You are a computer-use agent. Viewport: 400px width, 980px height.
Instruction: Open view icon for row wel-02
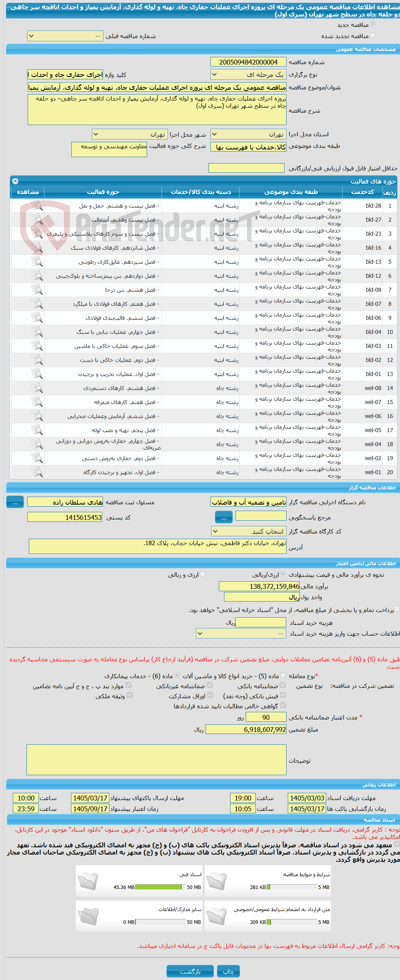coord(37,458)
